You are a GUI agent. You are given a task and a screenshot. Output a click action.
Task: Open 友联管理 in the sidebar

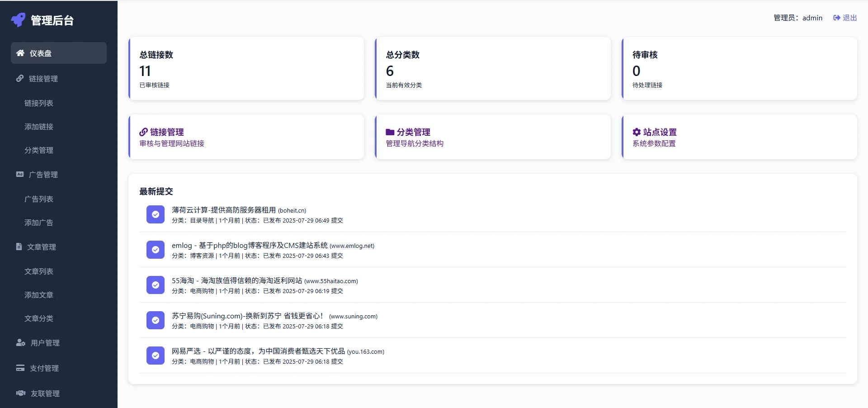(x=59, y=393)
